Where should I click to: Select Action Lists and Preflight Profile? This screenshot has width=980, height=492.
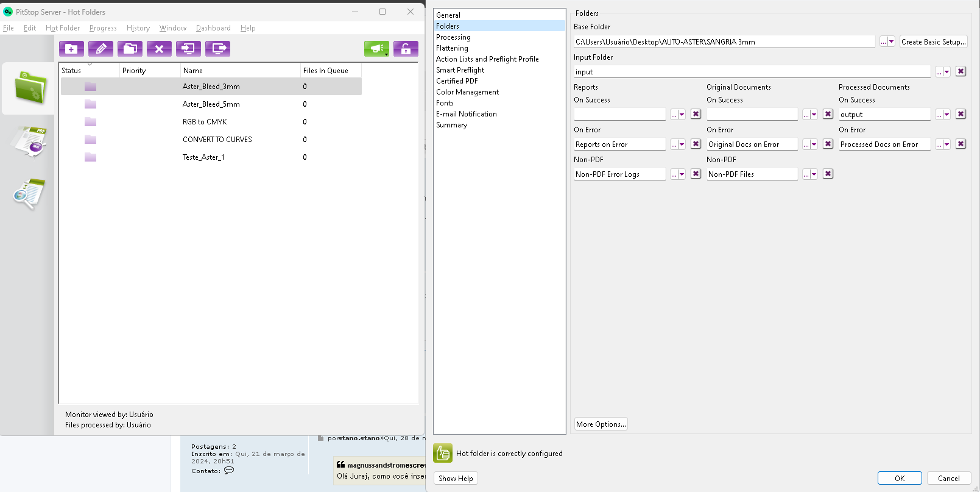tap(499, 59)
